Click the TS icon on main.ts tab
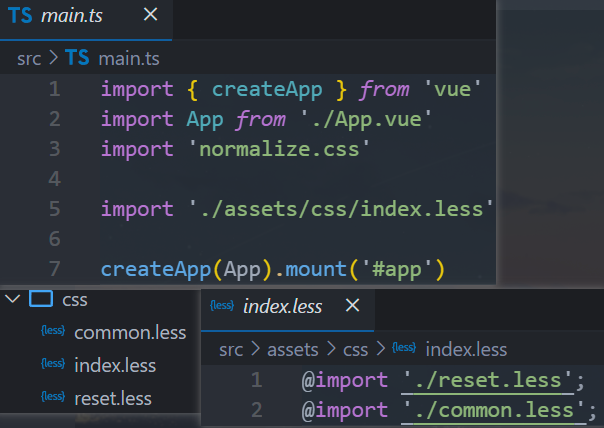Viewport: 604px width, 428px height. click(20, 15)
